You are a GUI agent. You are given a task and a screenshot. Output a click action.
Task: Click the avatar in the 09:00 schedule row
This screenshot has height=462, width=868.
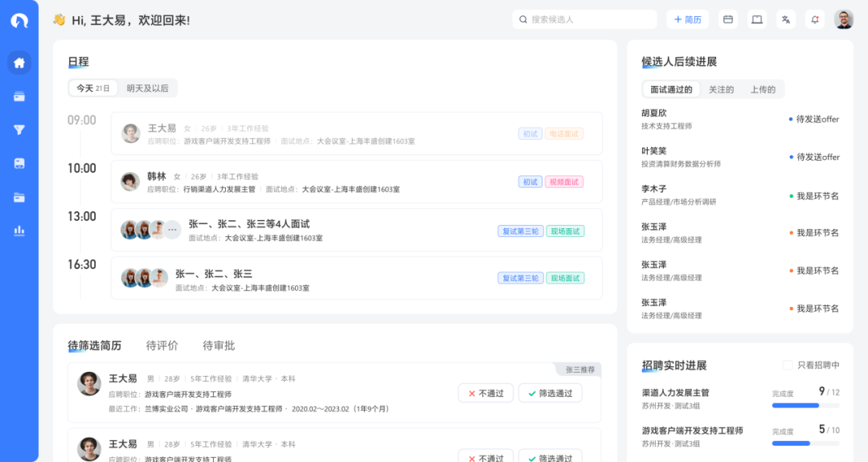(131, 133)
